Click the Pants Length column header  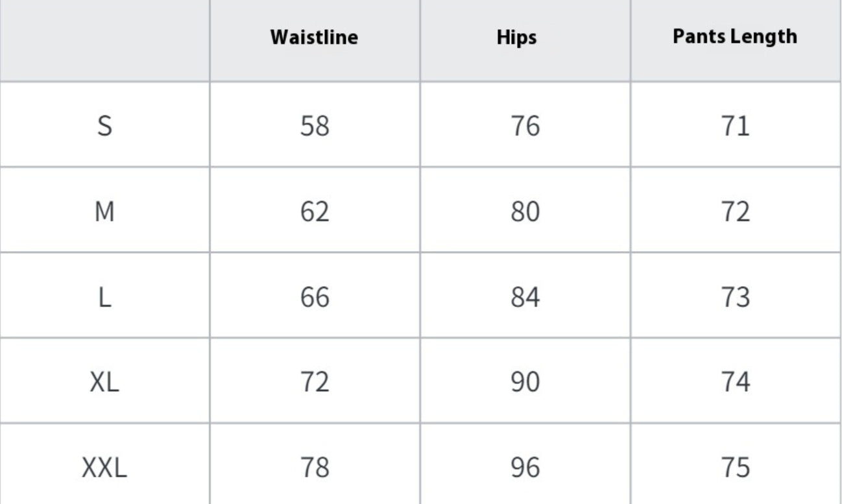[x=735, y=36]
